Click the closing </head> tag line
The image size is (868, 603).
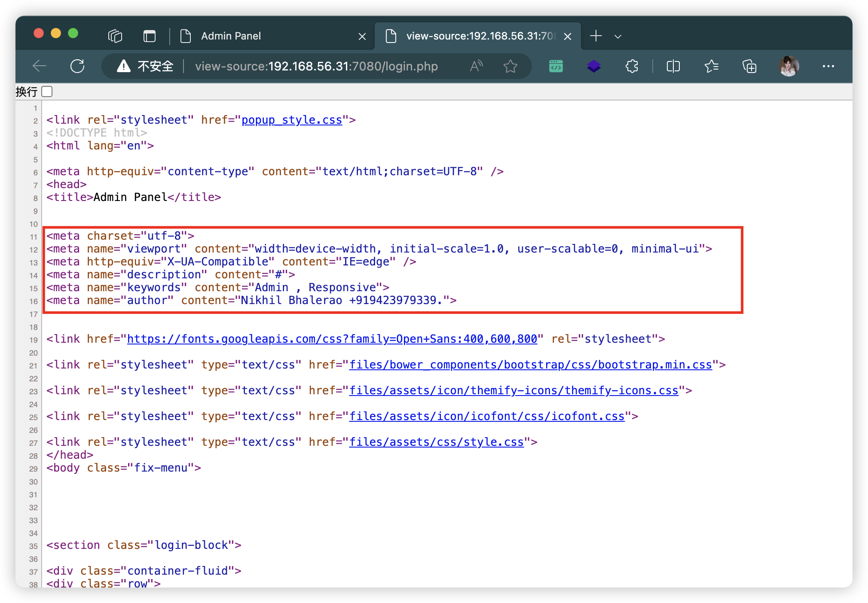[x=70, y=455]
